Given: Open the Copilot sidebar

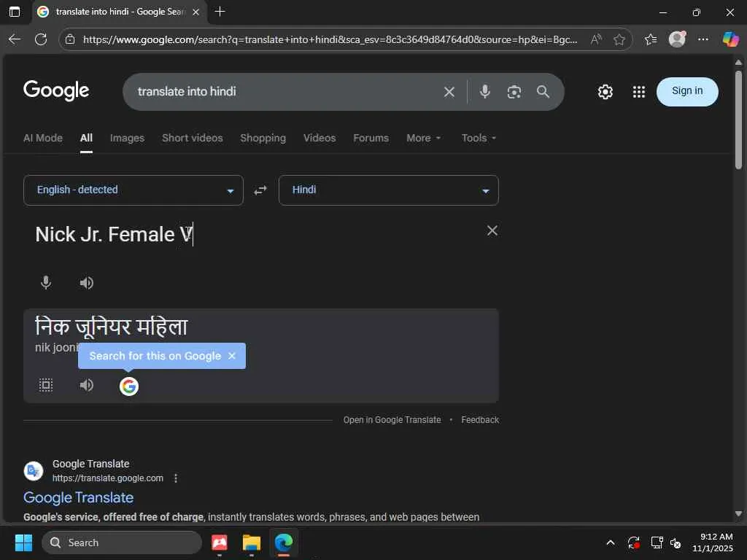Looking at the screenshot, I should (x=730, y=39).
